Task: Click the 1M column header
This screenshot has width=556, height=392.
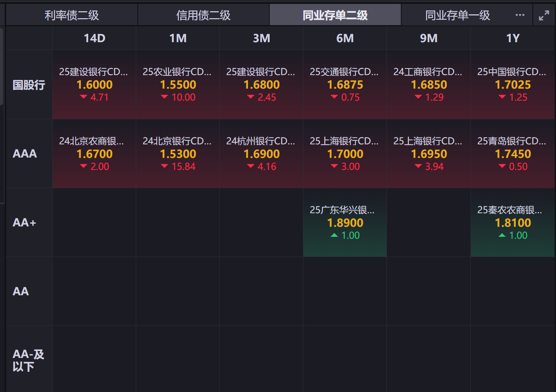Action: click(178, 38)
